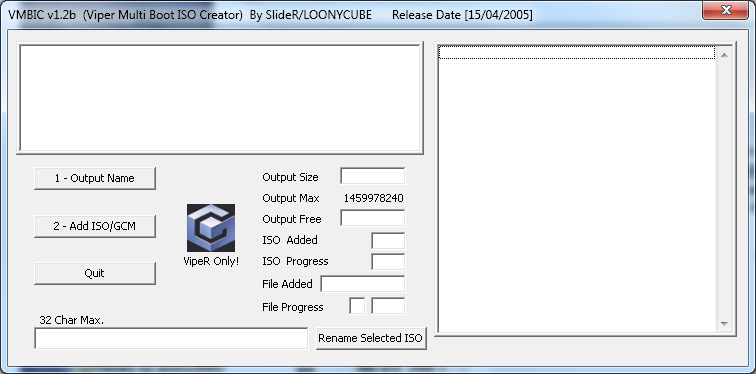Focus the 32 Char Max. rename text field
The image size is (756, 374).
click(x=171, y=338)
